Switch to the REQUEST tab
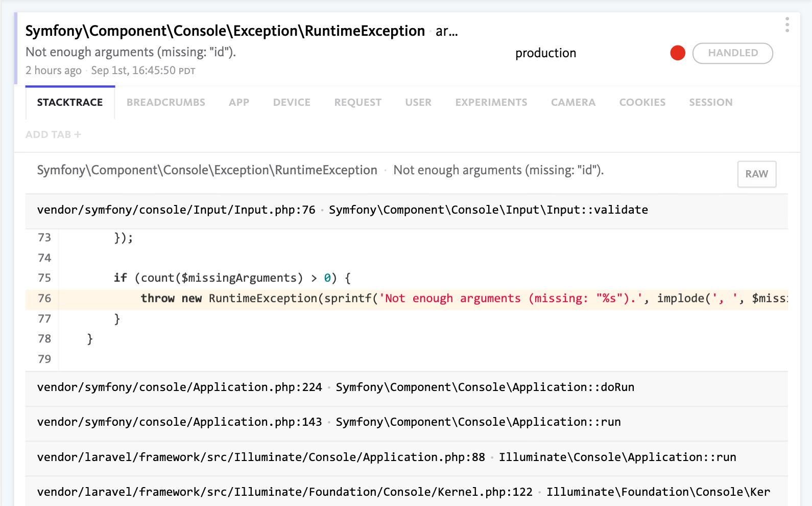 click(357, 102)
